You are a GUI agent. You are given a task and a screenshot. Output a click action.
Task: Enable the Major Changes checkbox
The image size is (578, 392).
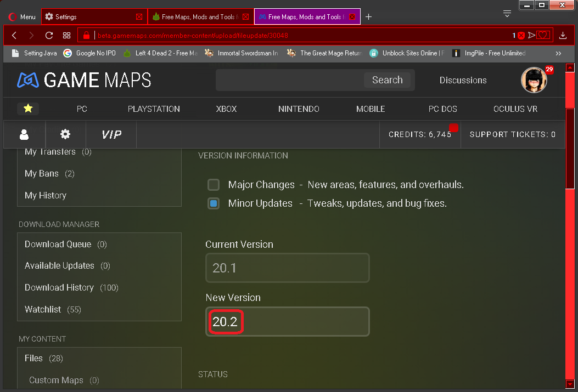(x=214, y=185)
